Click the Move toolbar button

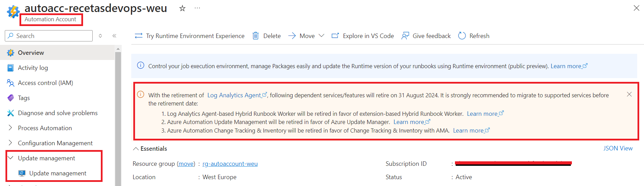(x=301, y=36)
